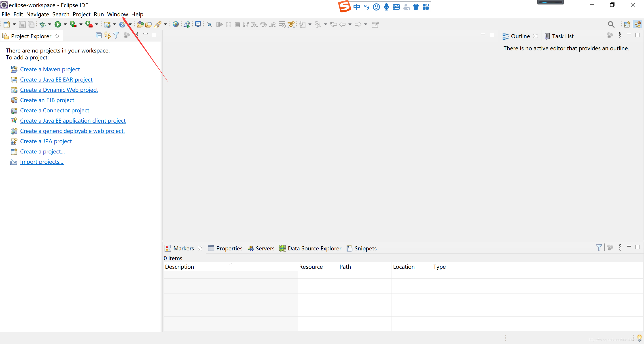The width and height of the screenshot is (644, 344).
Task: Click Import projects link
Action: (x=41, y=162)
